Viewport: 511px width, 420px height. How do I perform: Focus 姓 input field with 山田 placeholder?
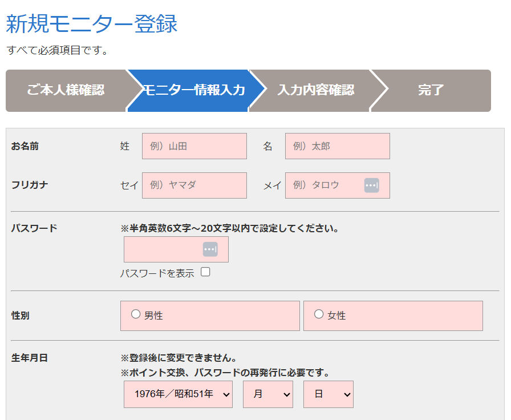pyautogui.click(x=194, y=146)
